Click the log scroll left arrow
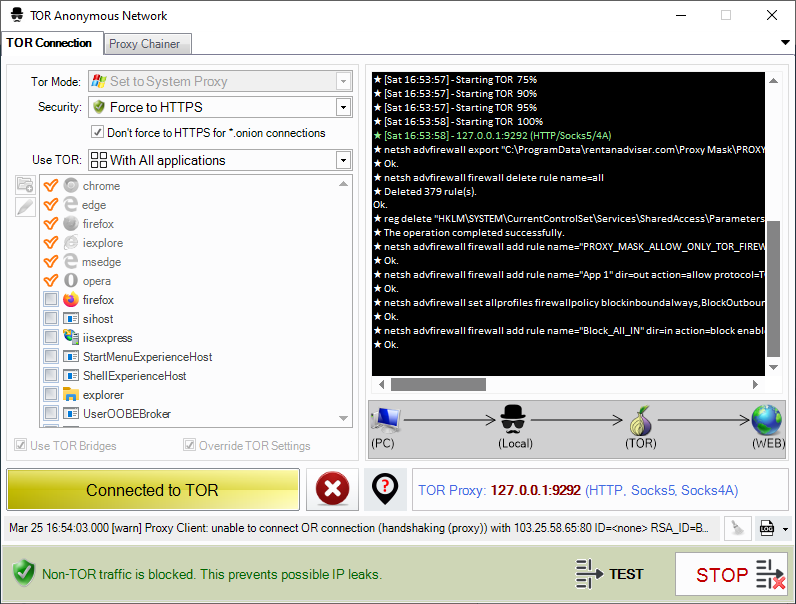 pos(381,384)
